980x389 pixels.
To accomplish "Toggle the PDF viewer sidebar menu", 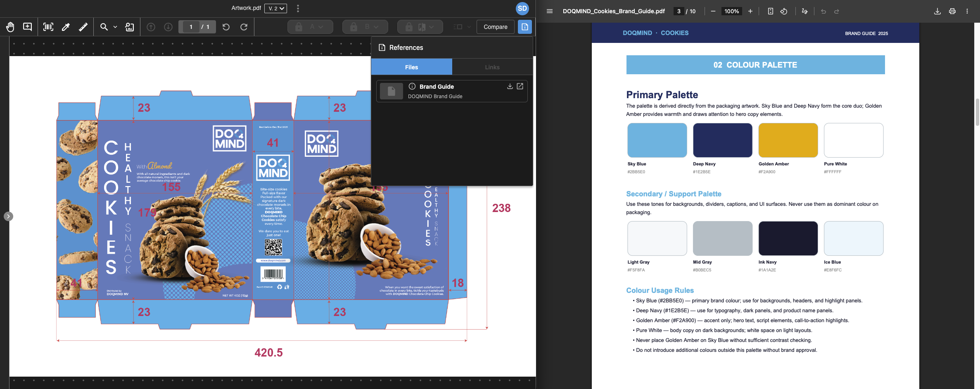I will click(549, 11).
